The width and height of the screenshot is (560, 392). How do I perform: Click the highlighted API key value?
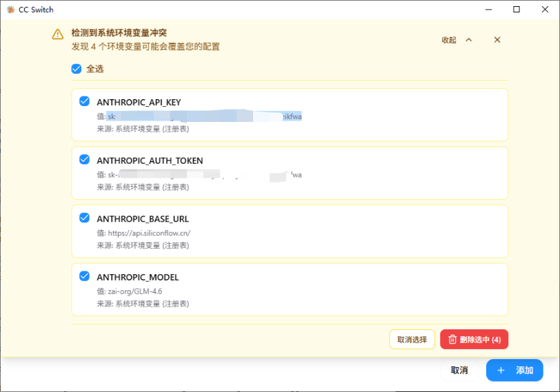click(204, 116)
